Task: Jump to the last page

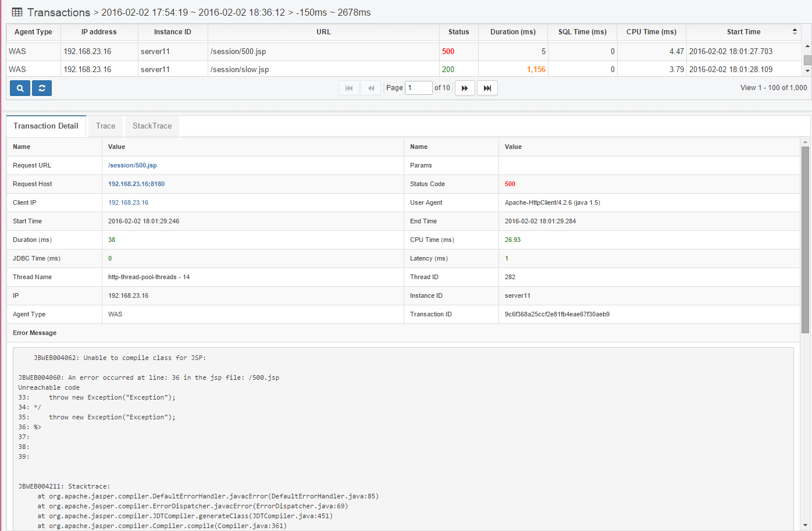Action: 487,88
